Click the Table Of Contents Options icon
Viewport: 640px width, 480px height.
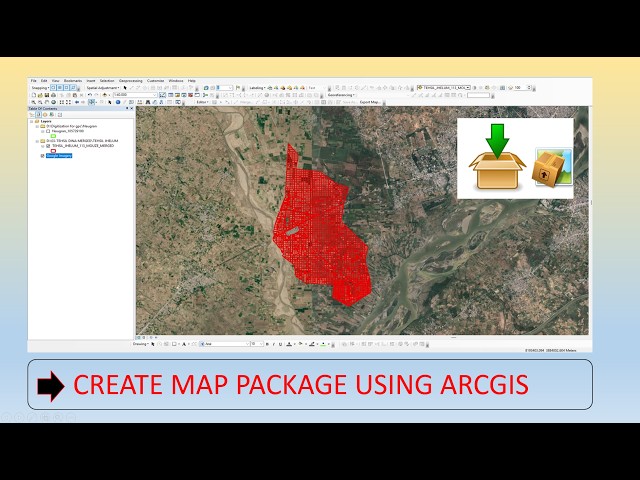(x=60, y=115)
